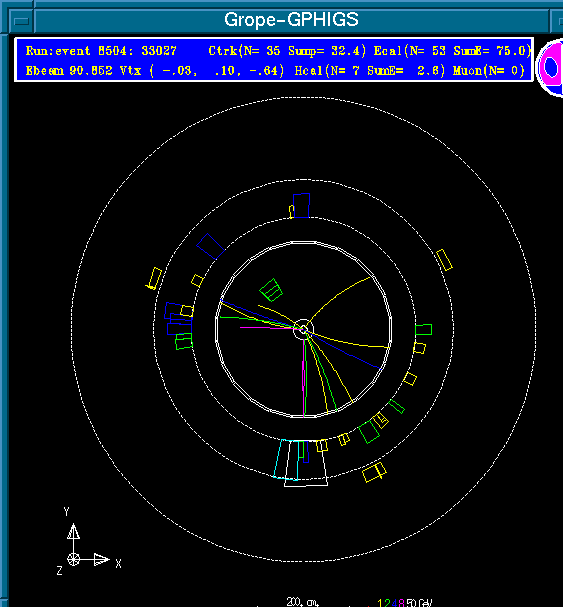Click the Ctrk(N= 35 Sump= 32.4) readout
Screen dimensions: 563x607
click(x=287, y=51)
